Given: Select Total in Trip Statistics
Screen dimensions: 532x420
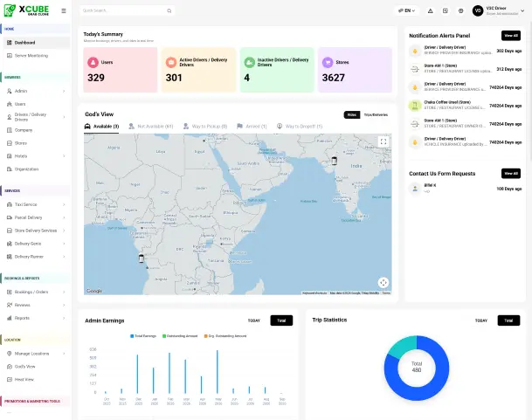Looking at the screenshot, I should pos(509,320).
